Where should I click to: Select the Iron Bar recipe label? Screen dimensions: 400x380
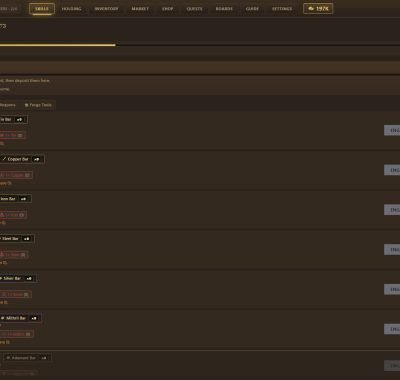[8, 199]
